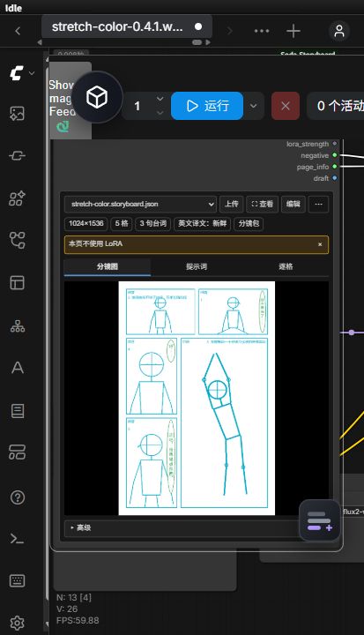
Task: Click the V: 26 status text
Action: (x=67, y=609)
